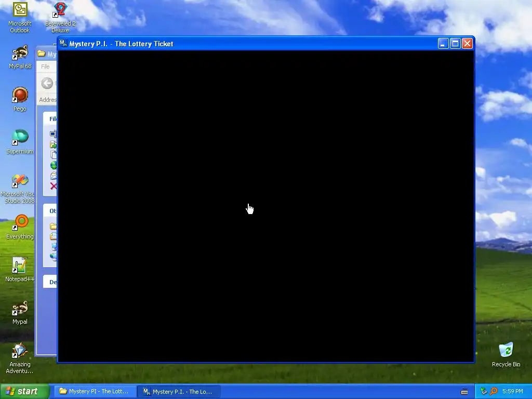The height and width of the screenshot is (399, 532).
Task: Close the Mystery P.I. Lottery Ticket window
Action: 467,44
